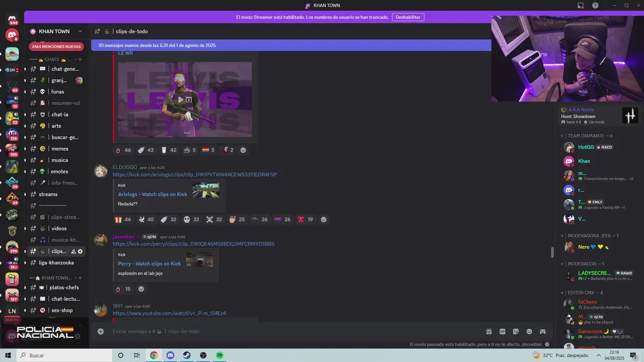Toggle the reaction with 40 count
The height and width of the screenshot is (362, 644).
[146, 219]
